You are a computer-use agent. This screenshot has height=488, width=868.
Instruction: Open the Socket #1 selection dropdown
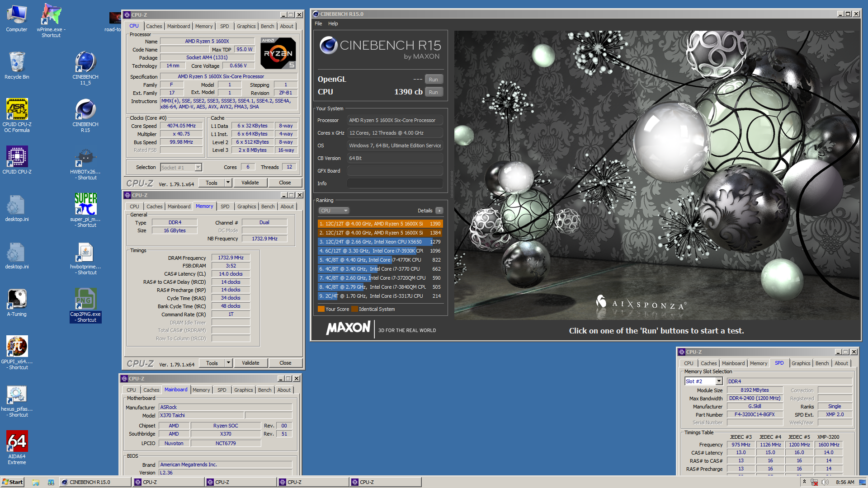pos(181,168)
